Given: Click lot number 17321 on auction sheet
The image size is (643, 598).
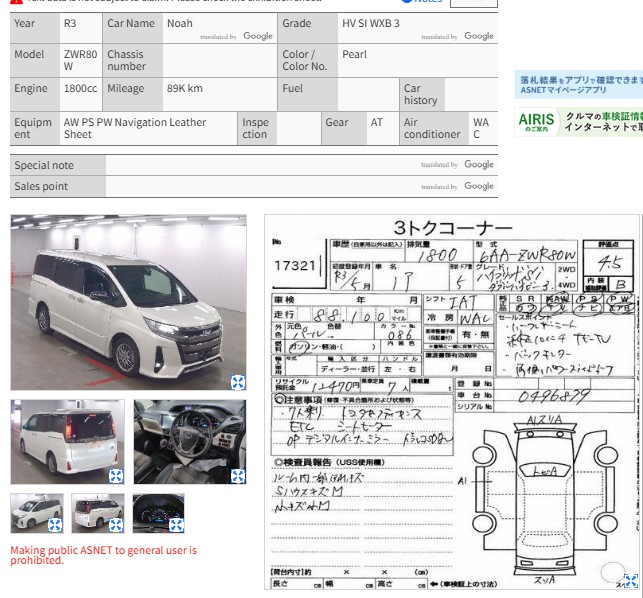Looking at the screenshot, I should pyautogui.click(x=294, y=266).
